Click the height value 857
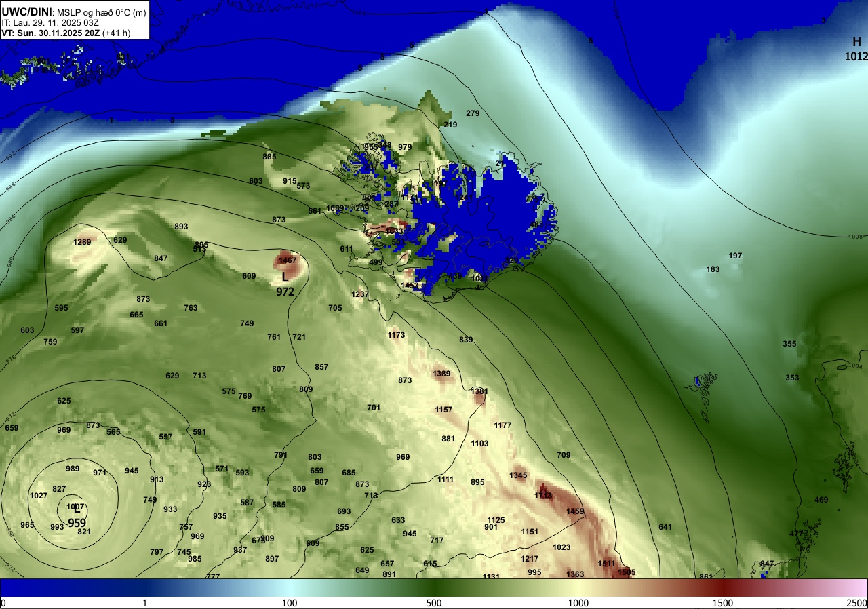 [x=321, y=367]
